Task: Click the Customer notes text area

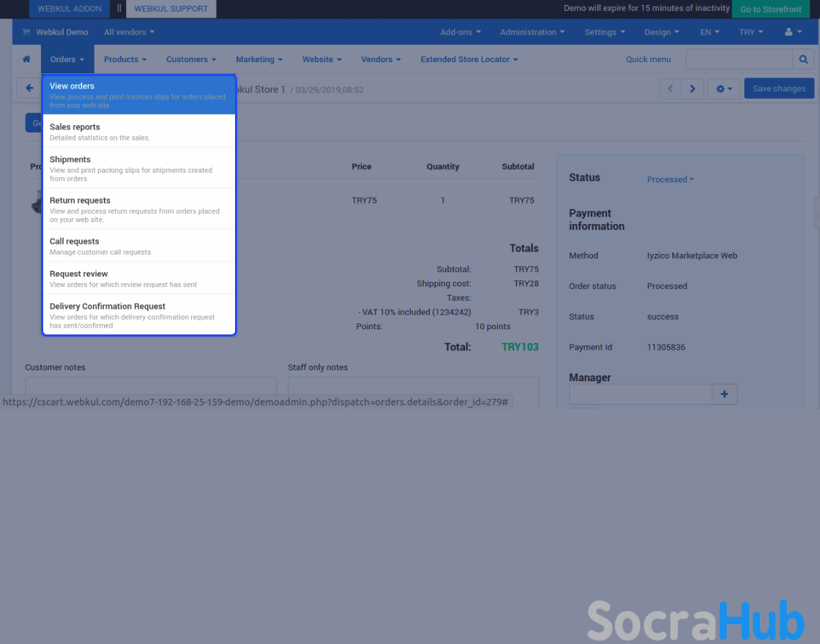Action: point(151,386)
